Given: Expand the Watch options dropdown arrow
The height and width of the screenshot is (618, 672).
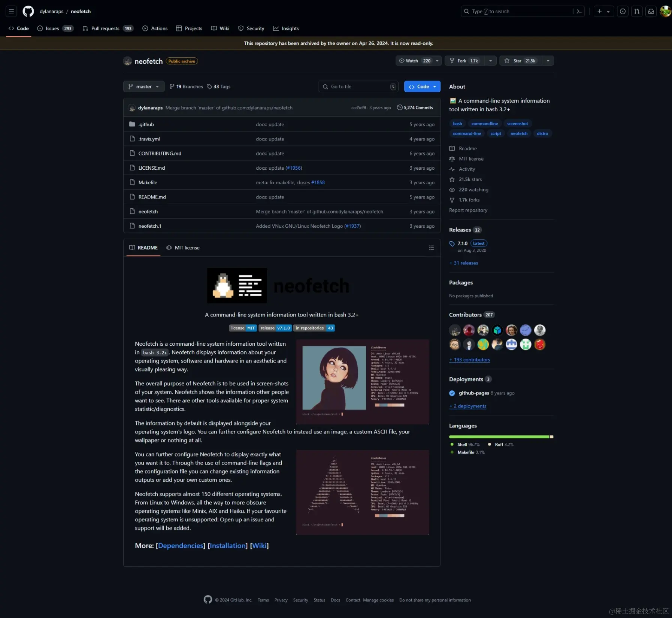Looking at the screenshot, I should point(437,61).
